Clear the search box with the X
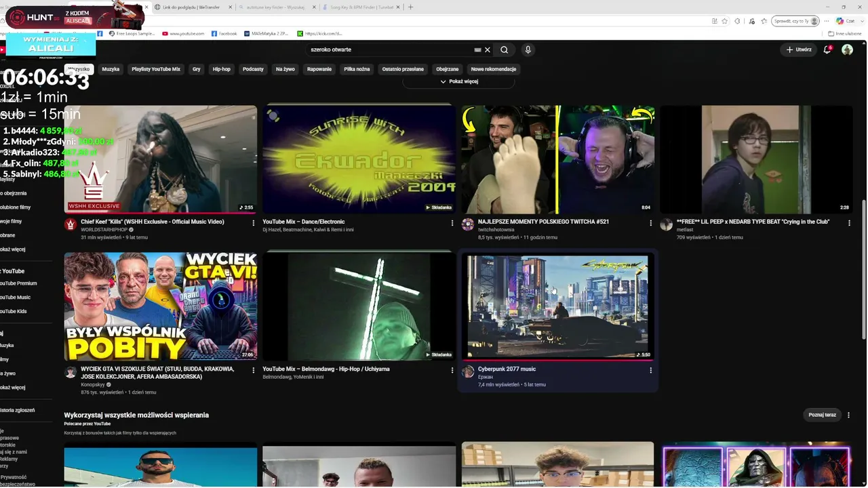This screenshot has height=488, width=868. 488,49
